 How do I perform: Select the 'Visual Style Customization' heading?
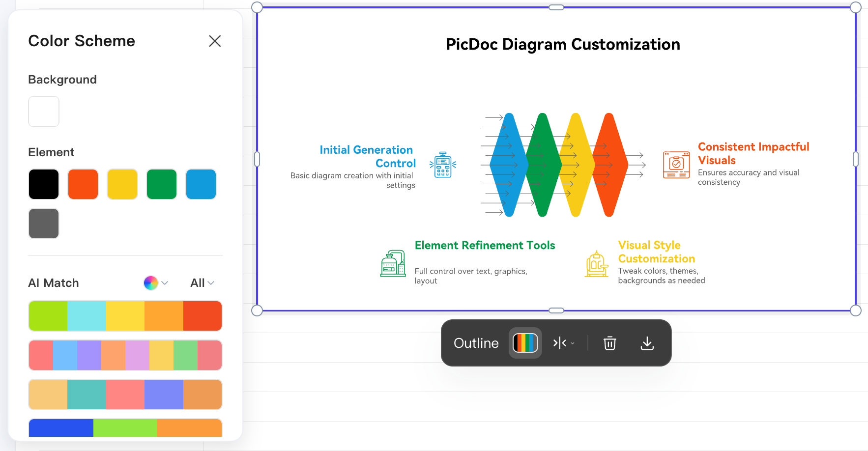coord(657,252)
